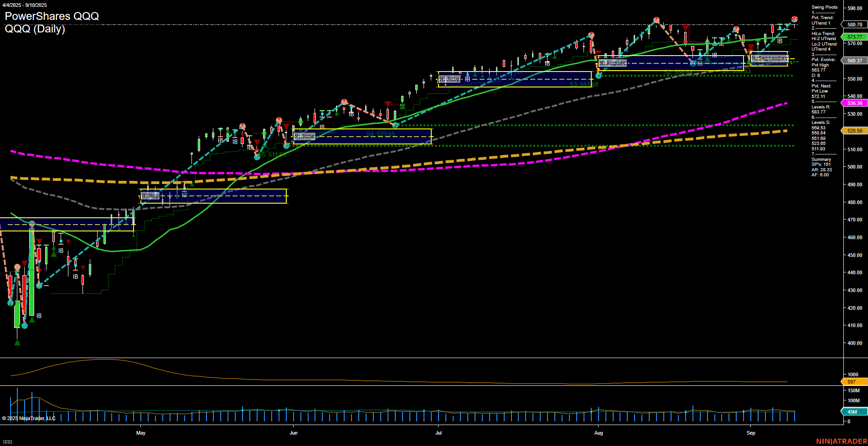
Task: Click the latest swing pivot high marker at the chart peak
Action: click(x=794, y=19)
